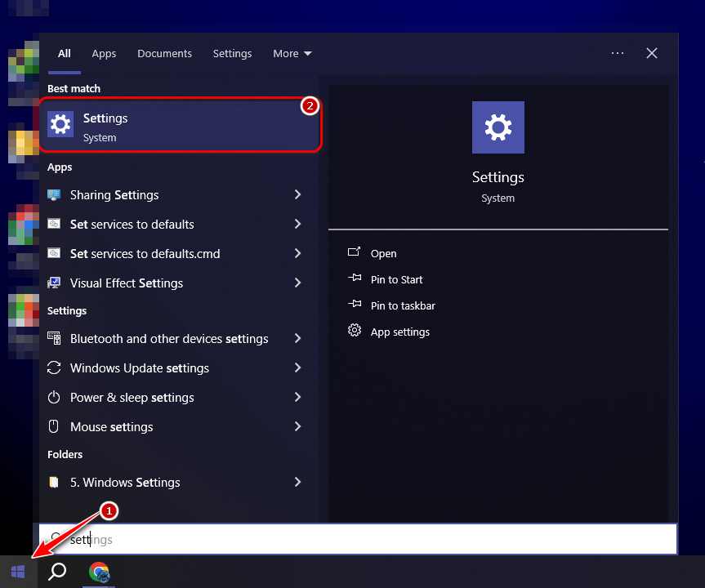Switch to the Documents tab
This screenshot has height=588, width=705.
coord(164,54)
